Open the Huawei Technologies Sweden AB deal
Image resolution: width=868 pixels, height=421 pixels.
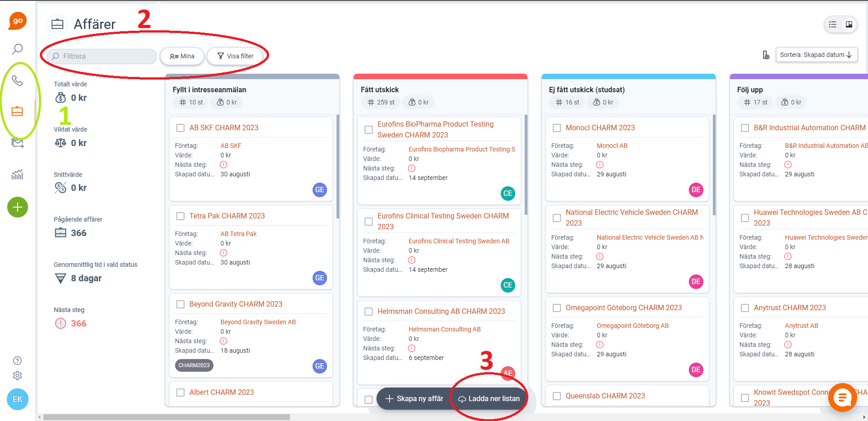pyautogui.click(x=810, y=218)
